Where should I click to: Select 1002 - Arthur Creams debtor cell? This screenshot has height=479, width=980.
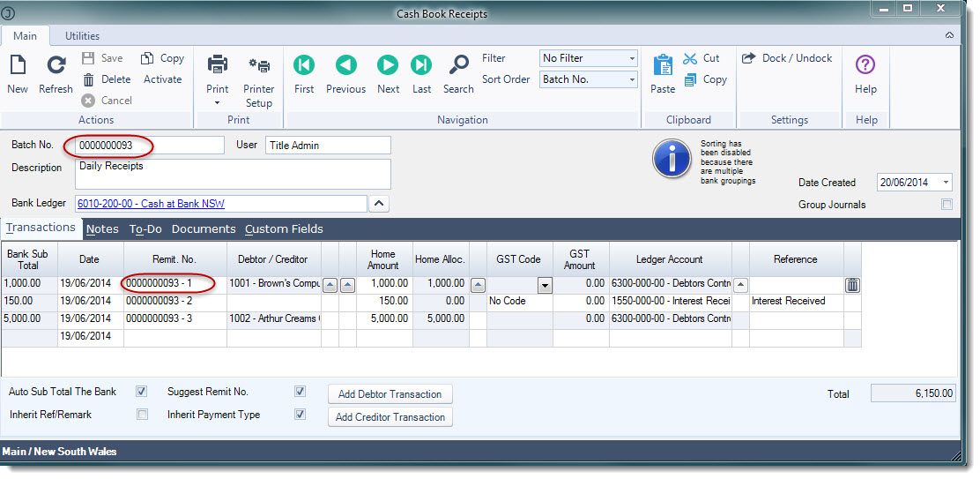pyautogui.click(x=274, y=318)
